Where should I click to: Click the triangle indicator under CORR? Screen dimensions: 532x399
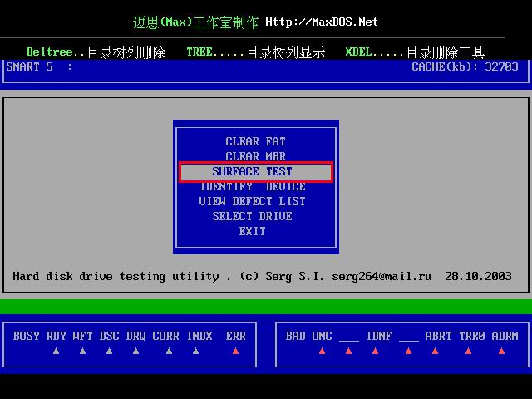pyautogui.click(x=169, y=351)
